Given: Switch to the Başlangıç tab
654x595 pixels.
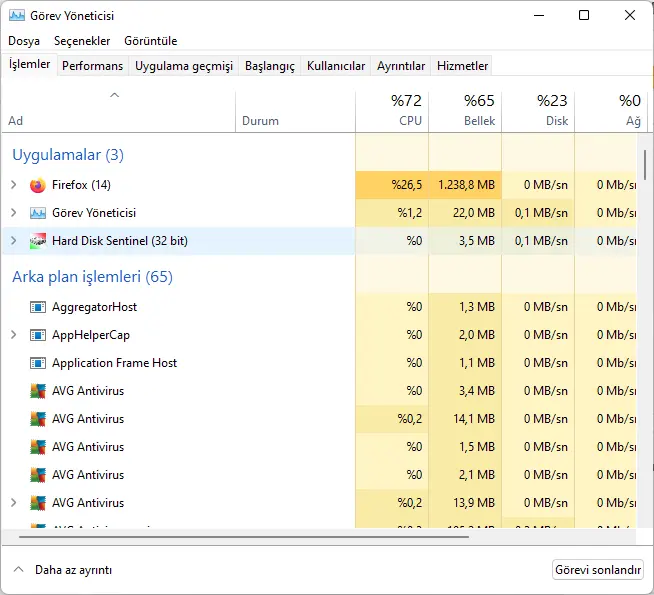Looking at the screenshot, I should 269,66.
